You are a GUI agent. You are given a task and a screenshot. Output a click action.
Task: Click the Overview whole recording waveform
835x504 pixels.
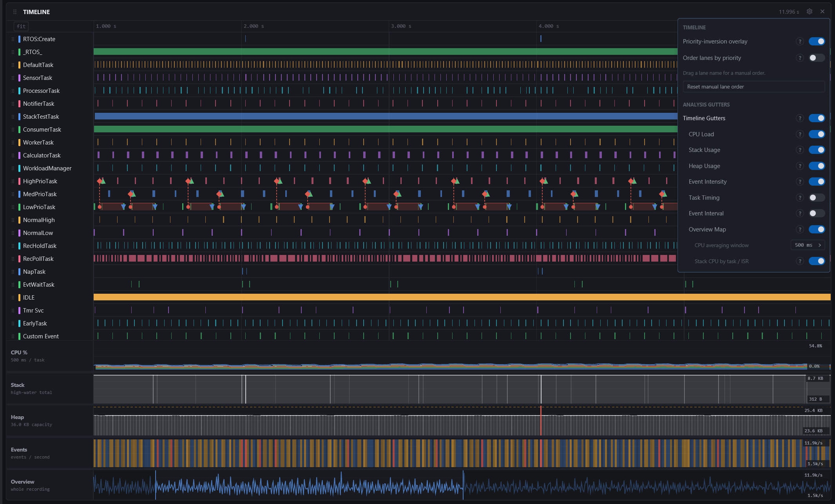tap(462, 486)
